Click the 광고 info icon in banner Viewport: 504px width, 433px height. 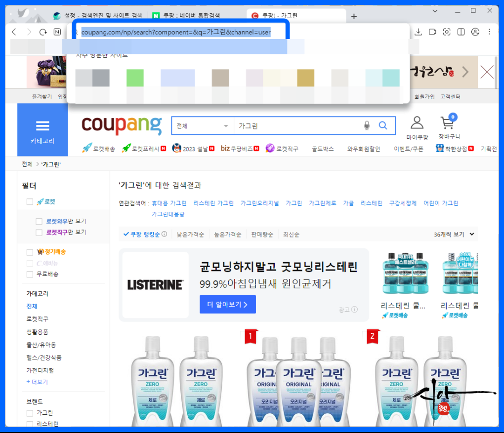355,310
